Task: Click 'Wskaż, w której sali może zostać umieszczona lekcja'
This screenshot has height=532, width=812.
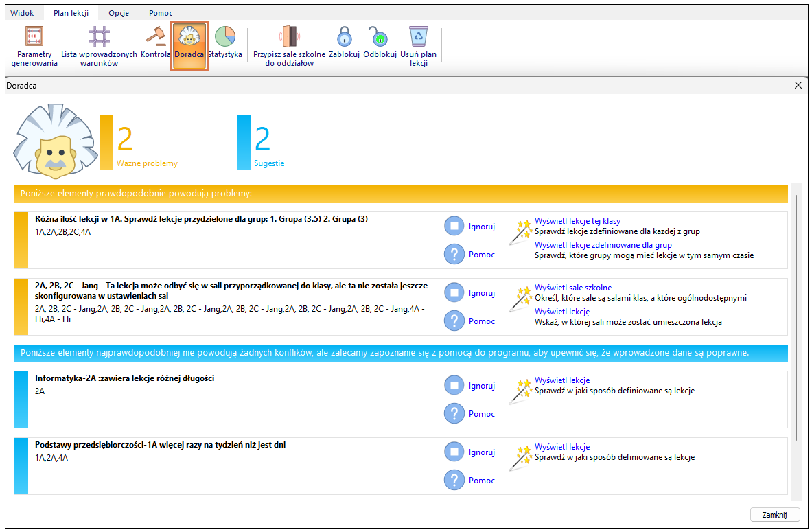Action: click(x=628, y=322)
